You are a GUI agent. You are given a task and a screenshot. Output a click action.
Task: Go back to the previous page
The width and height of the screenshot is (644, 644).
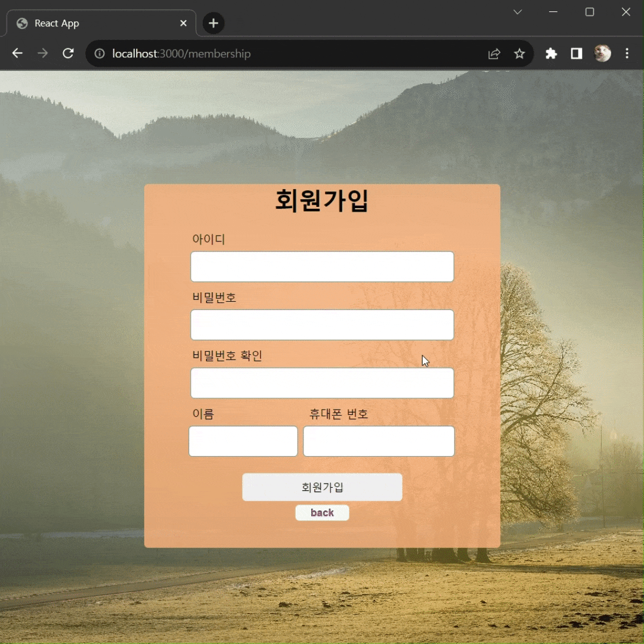point(17,54)
